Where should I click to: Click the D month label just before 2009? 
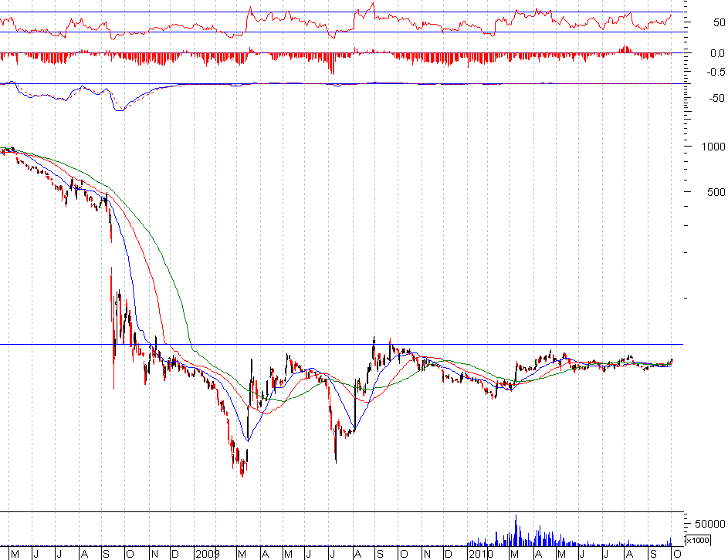[175, 554]
